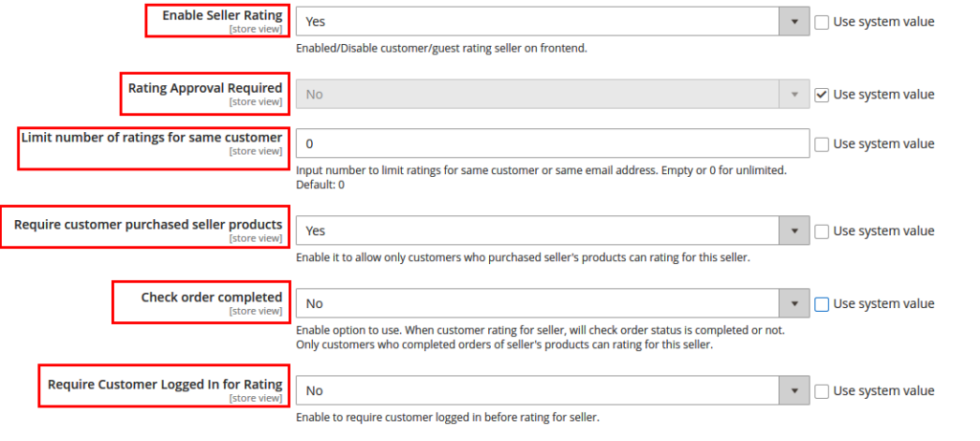The image size is (980, 441).
Task: Check Use system value for Enable Seller Rating
Action: coord(822,21)
